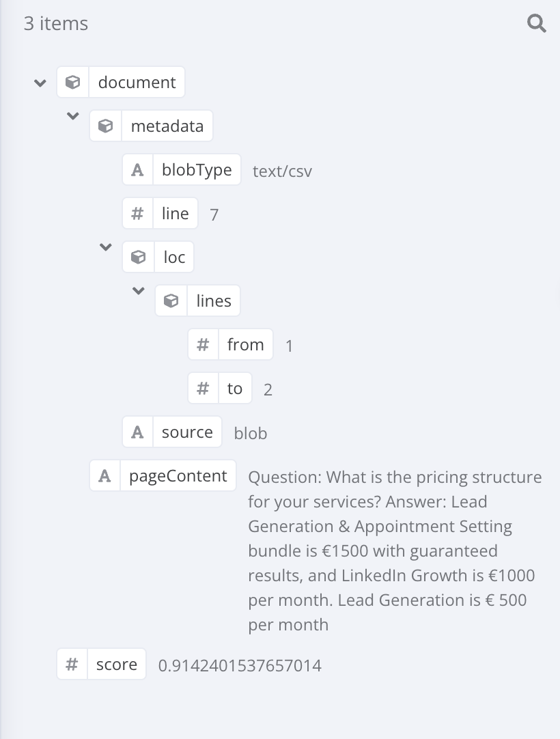Click the search magnifier icon
Screen dimensions: 560x739
coord(537,24)
